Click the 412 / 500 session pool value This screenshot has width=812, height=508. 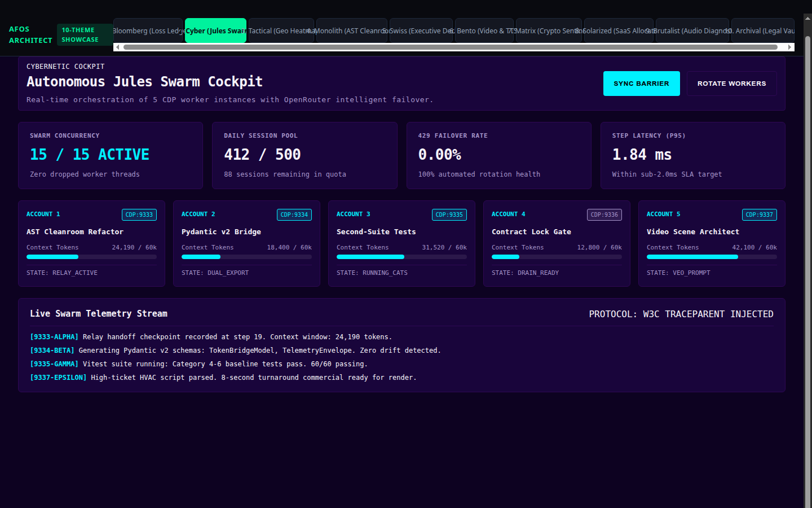262,155
